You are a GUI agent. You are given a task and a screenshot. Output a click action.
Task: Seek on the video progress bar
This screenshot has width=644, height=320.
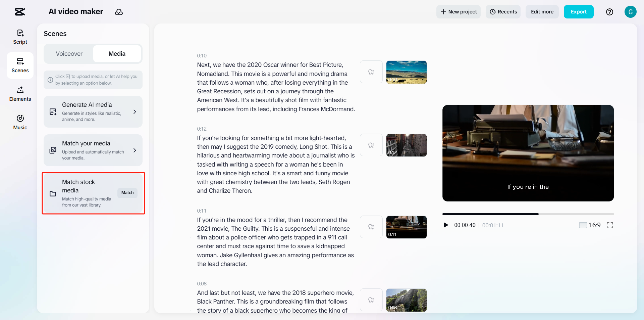coord(528,214)
